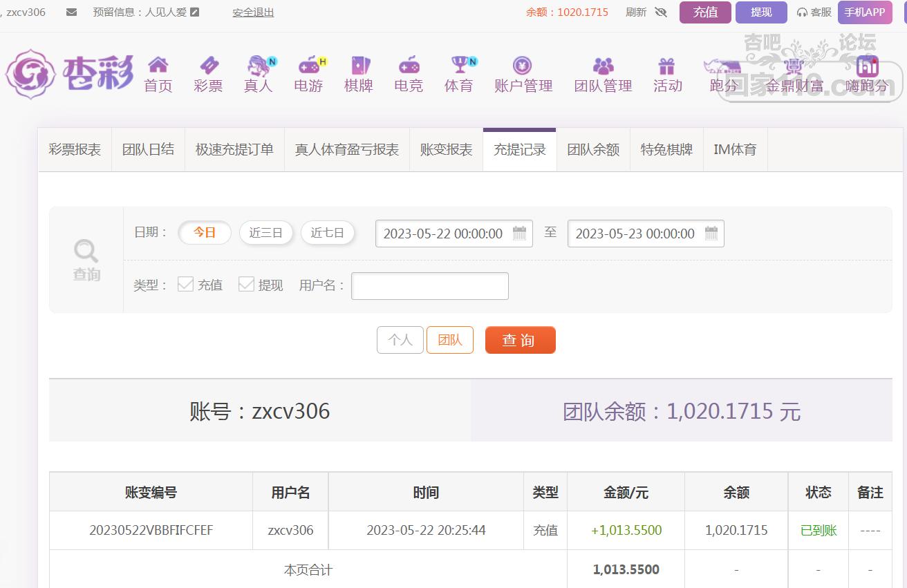Toggle the 充值 type checkbox
The height and width of the screenshot is (588, 907).
click(x=185, y=284)
